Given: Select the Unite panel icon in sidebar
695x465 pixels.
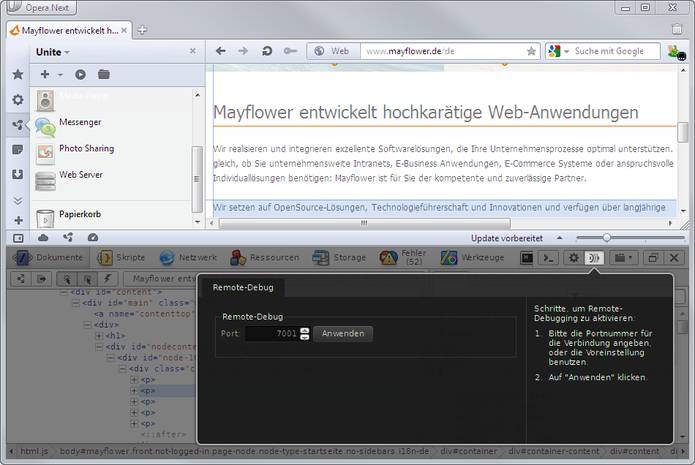Looking at the screenshot, I should click(x=18, y=125).
